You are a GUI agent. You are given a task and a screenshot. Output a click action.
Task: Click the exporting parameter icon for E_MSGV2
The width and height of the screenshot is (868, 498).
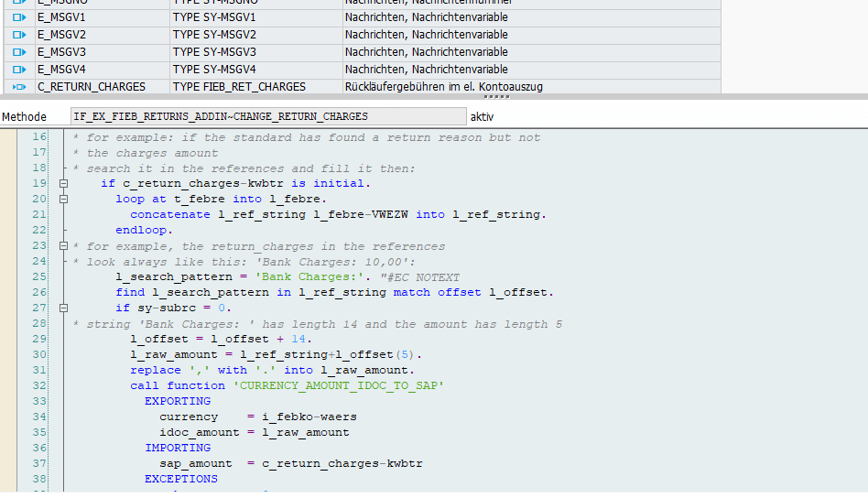pyautogui.click(x=18, y=35)
